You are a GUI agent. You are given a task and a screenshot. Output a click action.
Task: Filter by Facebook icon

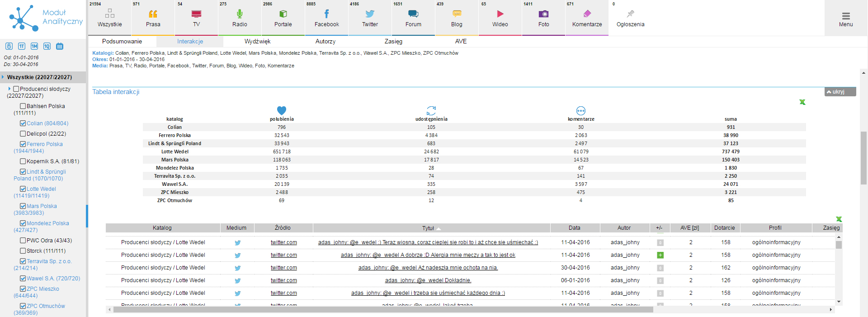click(326, 14)
